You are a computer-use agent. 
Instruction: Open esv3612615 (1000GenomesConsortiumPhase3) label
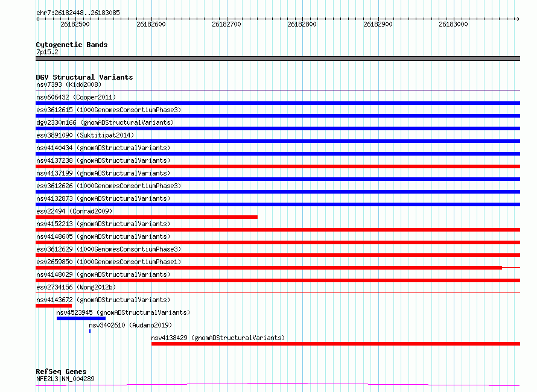pos(109,110)
